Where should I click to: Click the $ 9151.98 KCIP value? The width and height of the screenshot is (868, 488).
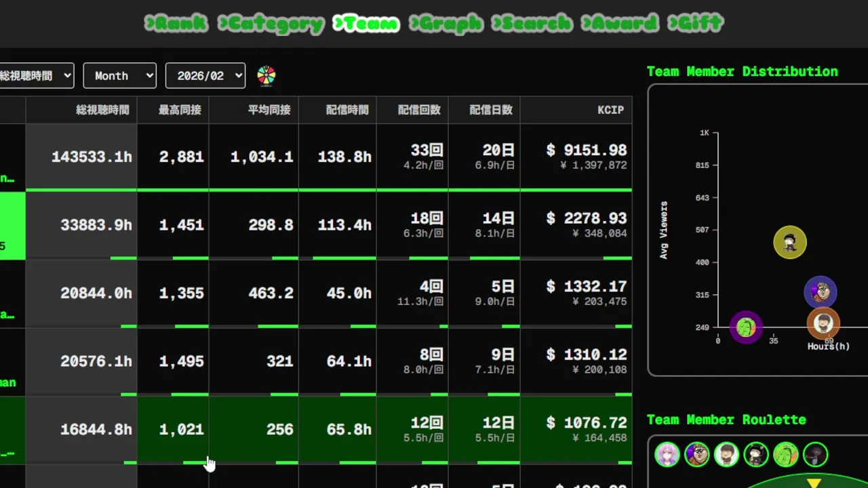587,150
